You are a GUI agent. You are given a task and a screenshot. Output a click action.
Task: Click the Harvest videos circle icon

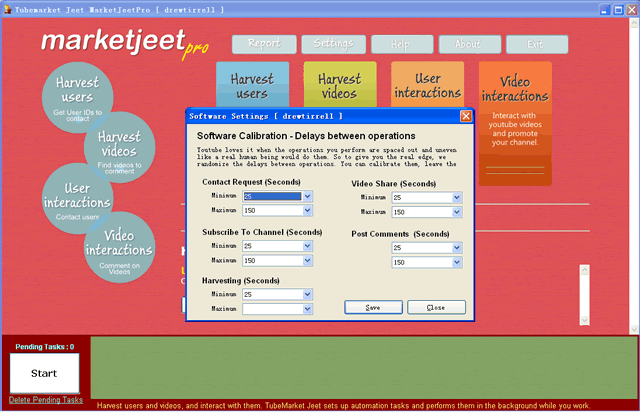click(x=120, y=147)
